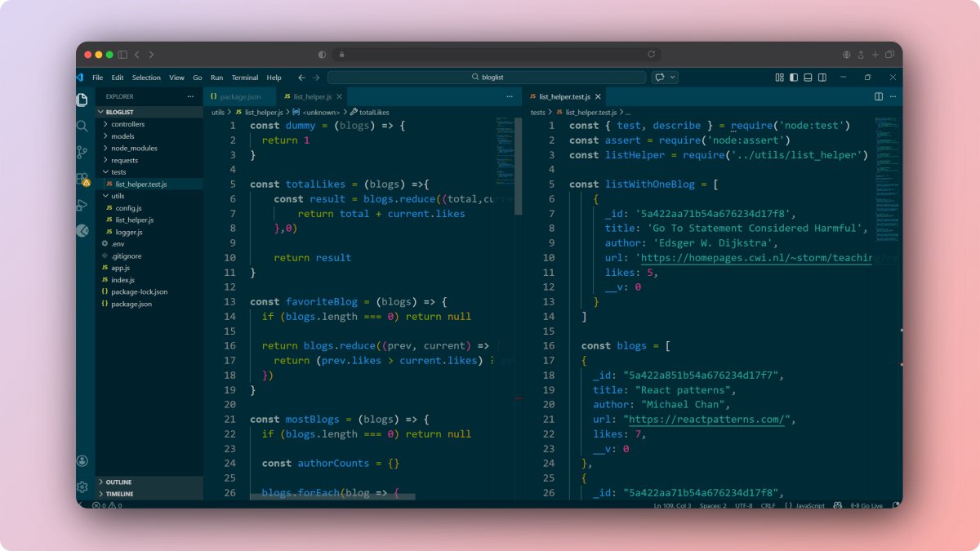
Task: Click Spaces: 2 indentation setting
Action: (x=713, y=505)
